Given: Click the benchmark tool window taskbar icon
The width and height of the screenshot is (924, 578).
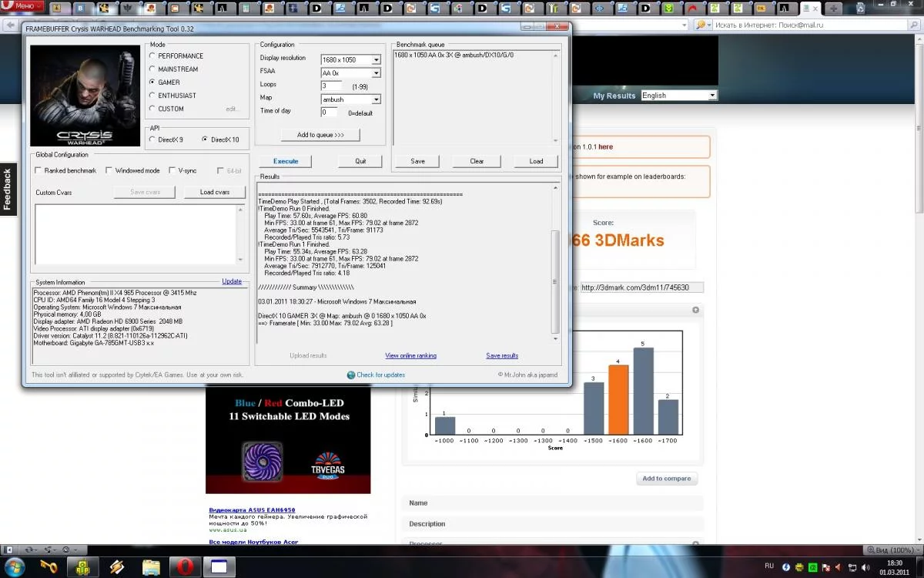Looking at the screenshot, I should point(219,566).
